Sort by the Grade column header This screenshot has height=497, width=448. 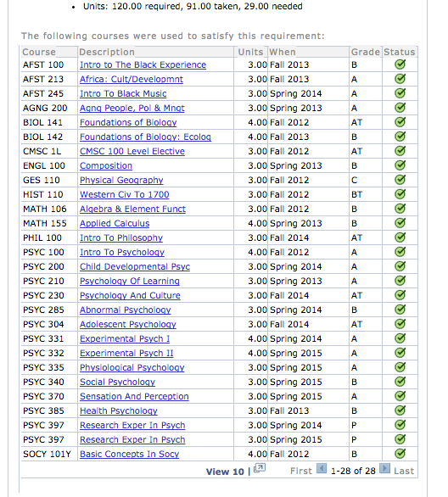pyautogui.click(x=366, y=52)
